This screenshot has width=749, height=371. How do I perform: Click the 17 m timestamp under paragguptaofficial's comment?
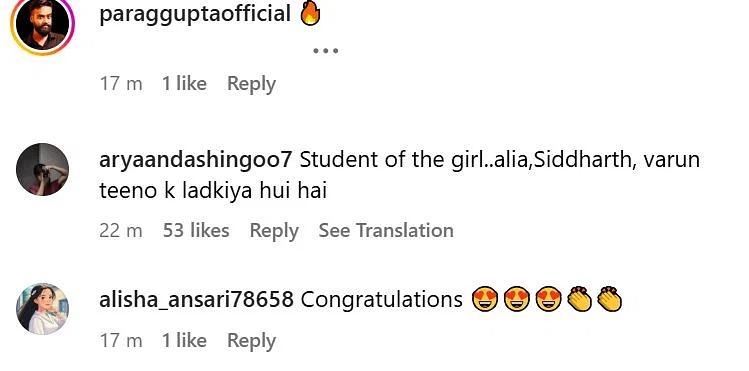(121, 84)
